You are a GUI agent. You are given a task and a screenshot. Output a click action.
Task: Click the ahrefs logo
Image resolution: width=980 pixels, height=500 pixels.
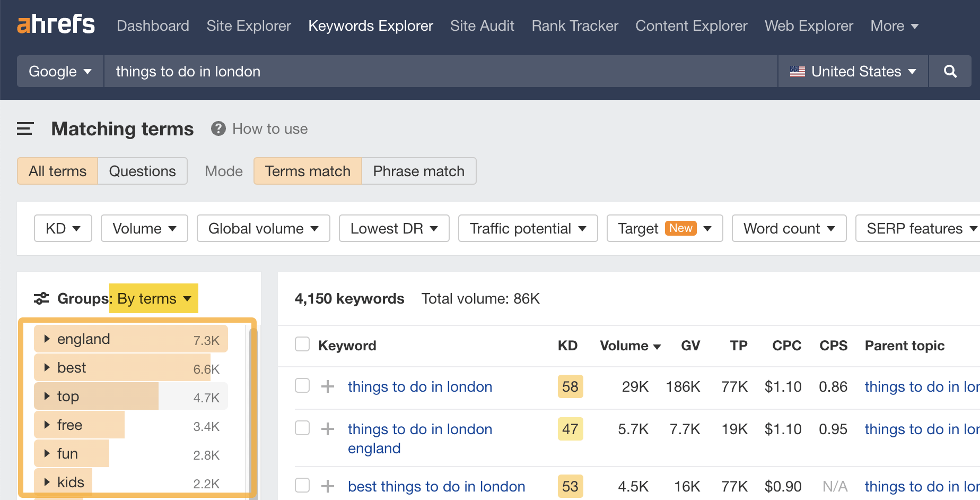(x=56, y=24)
